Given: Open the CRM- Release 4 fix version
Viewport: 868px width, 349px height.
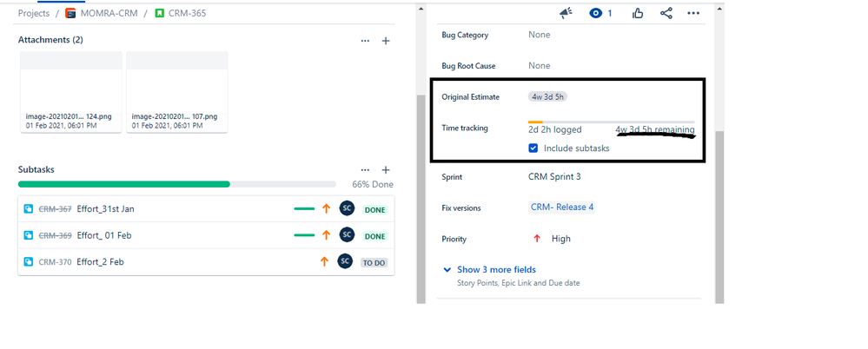Looking at the screenshot, I should pos(562,207).
